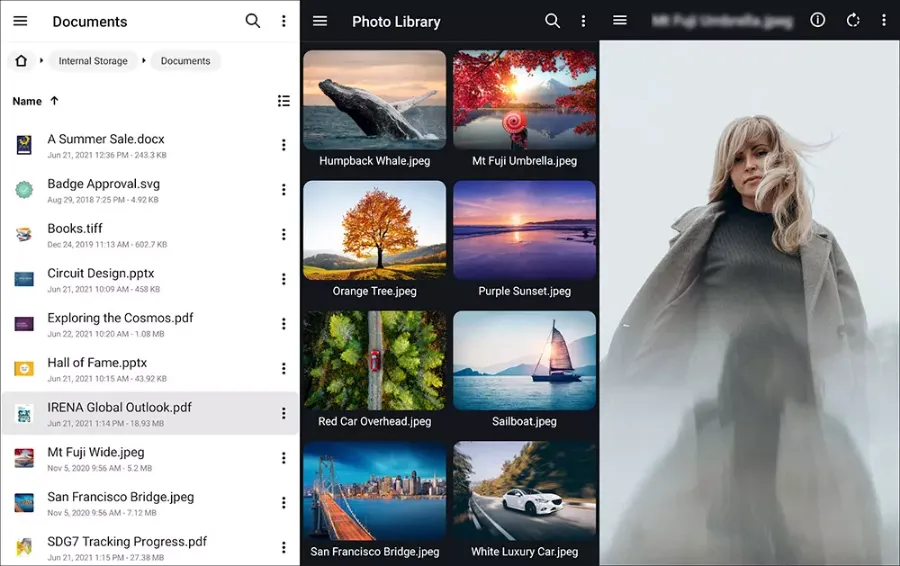Open options for Exploring the Cosmos.pdf

[x=284, y=324]
